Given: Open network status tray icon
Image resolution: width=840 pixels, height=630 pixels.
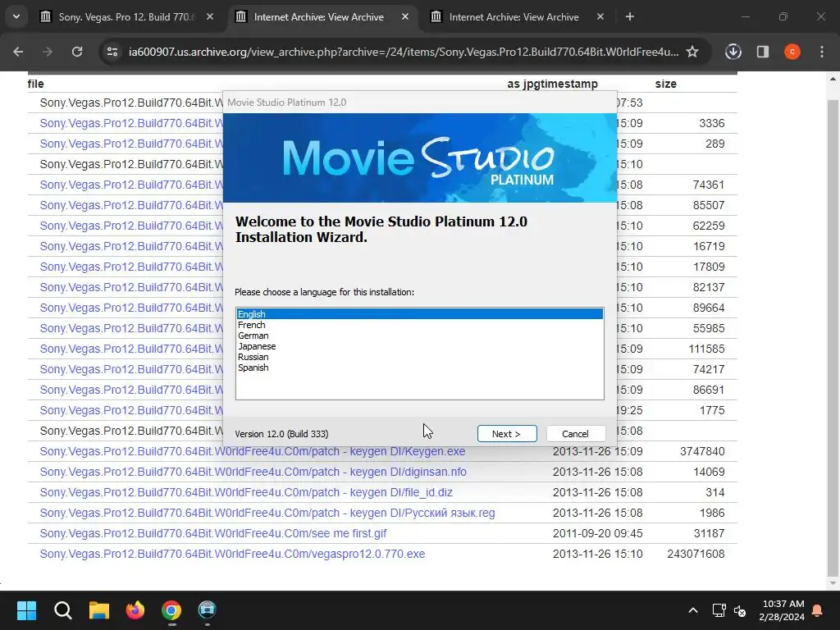Looking at the screenshot, I should [719, 610].
